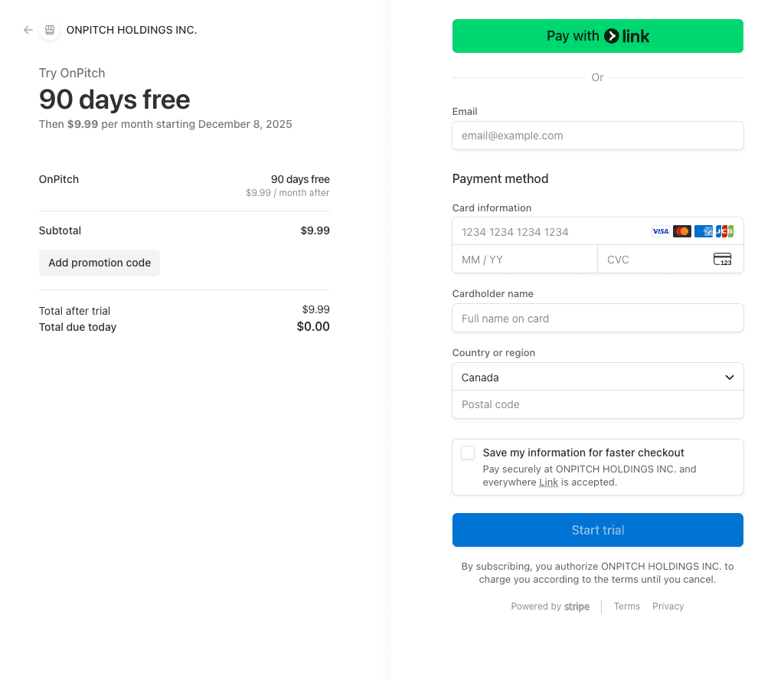
Task: Click the chevron next to Canada
Action: coord(730,377)
